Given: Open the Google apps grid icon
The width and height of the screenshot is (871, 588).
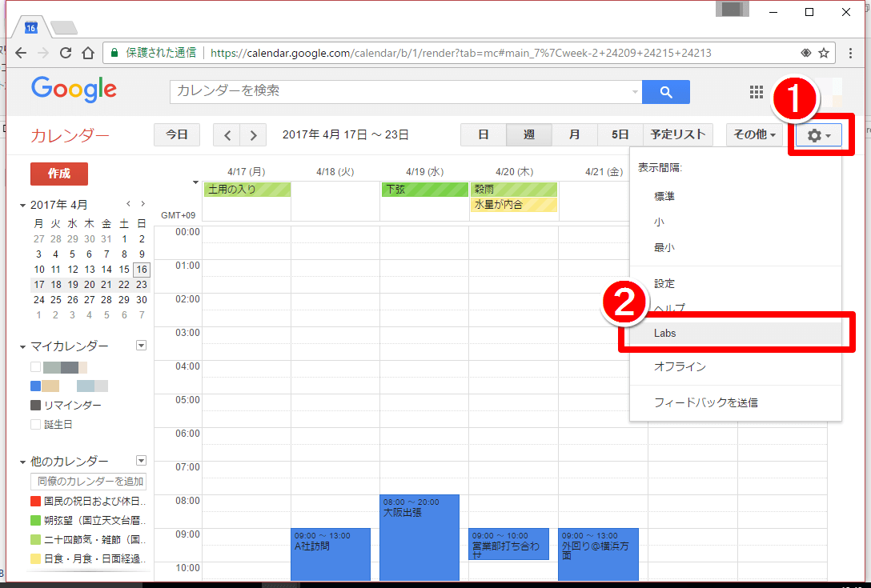Looking at the screenshot, I should [x=756, y=92].
